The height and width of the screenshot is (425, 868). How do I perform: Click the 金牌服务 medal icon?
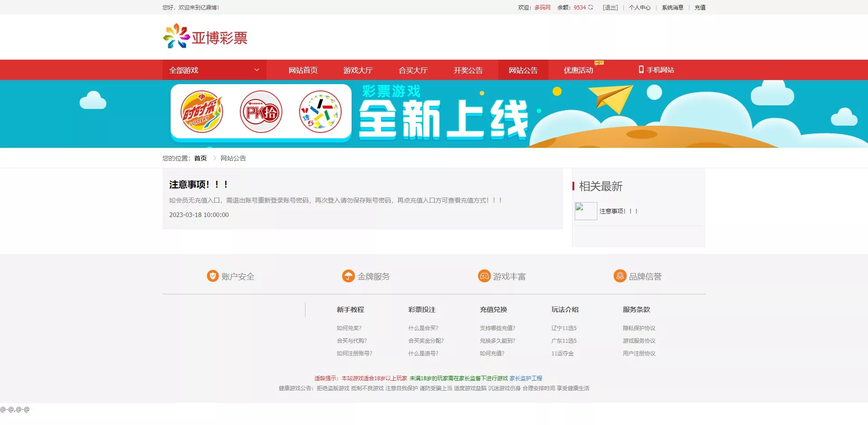pyautogui.click(x=348, y=276)
